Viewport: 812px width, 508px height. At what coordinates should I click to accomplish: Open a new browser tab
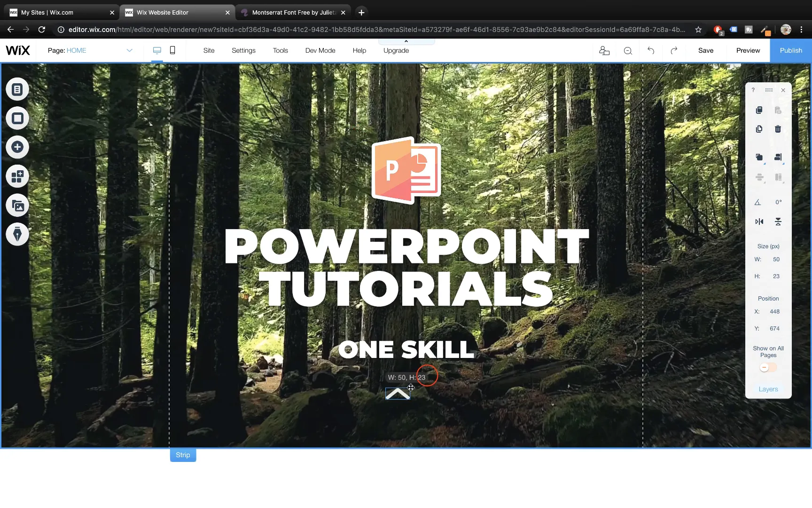361,13
